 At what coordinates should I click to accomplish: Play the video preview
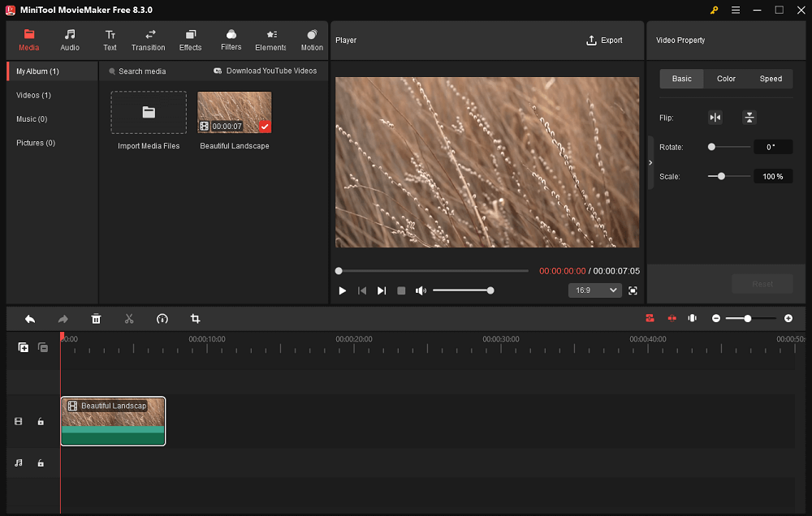click(x=343, y=291)
